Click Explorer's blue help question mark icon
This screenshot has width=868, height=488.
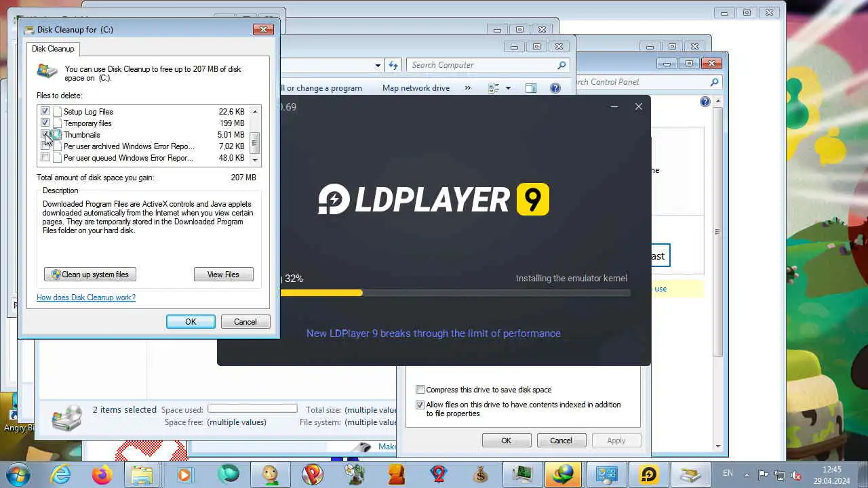(555, 88)
